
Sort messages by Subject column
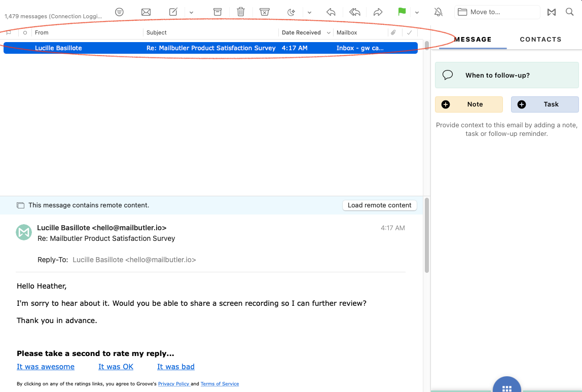pyautogui.click(x=156, y=32)
